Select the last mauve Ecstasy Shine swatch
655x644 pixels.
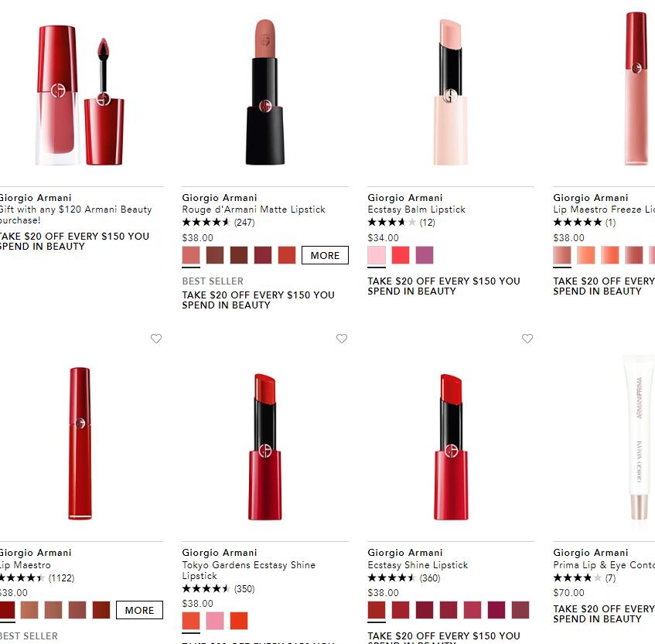520,610
